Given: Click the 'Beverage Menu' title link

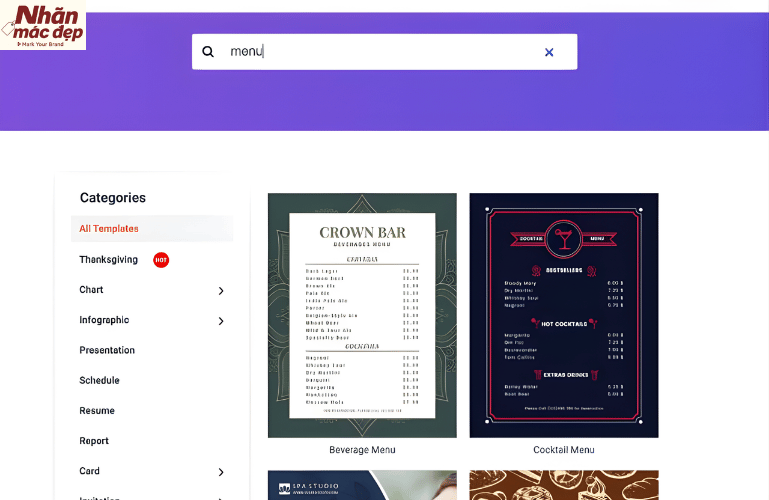Looking at the screenshot, I should coord(362,450).
